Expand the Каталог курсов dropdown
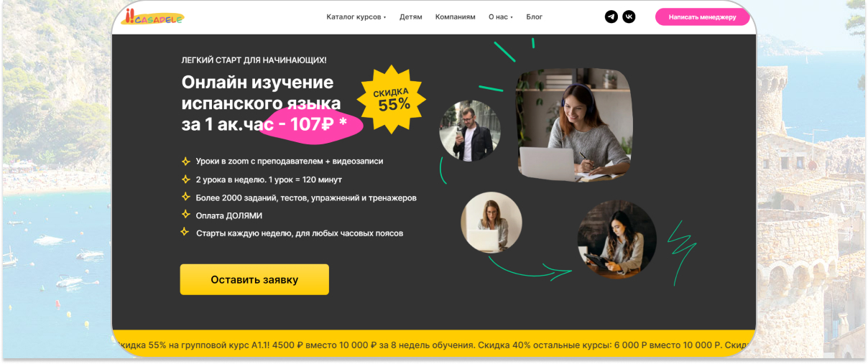The height and width of the screenshot is (364, 868). pyautogui.click(x=356, y=17)
